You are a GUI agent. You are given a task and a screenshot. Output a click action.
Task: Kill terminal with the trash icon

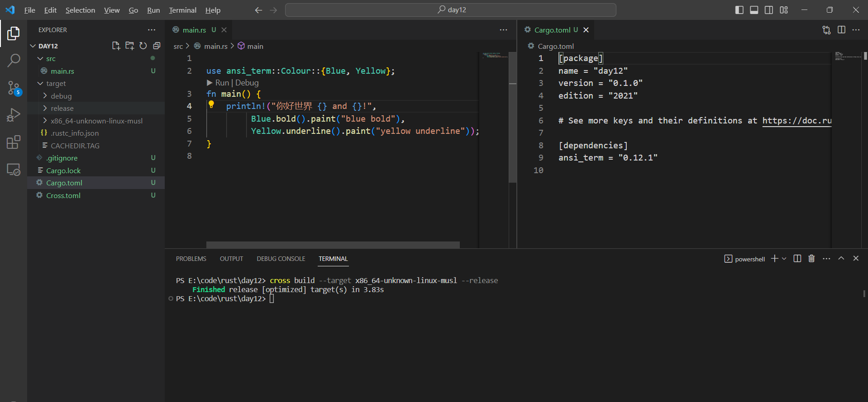point(811,259)
